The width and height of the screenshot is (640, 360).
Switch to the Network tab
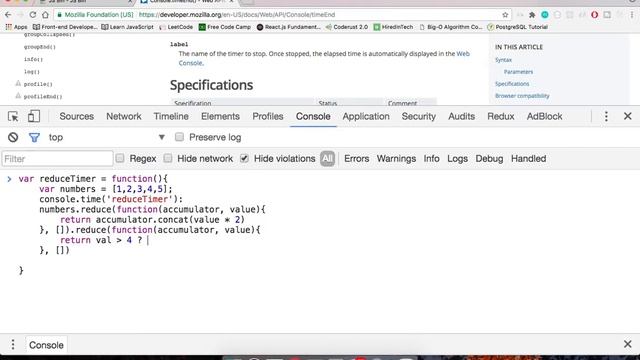(x=124, y=116)
